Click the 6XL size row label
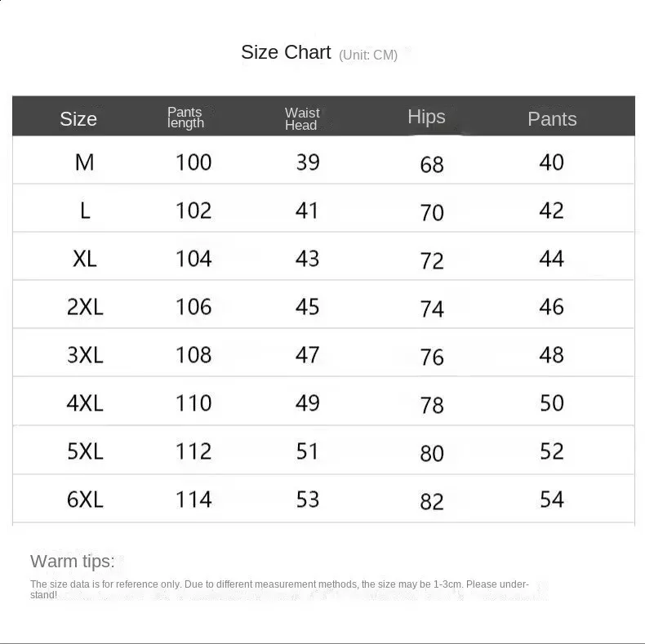645x644 pixels. coord(85,500)
